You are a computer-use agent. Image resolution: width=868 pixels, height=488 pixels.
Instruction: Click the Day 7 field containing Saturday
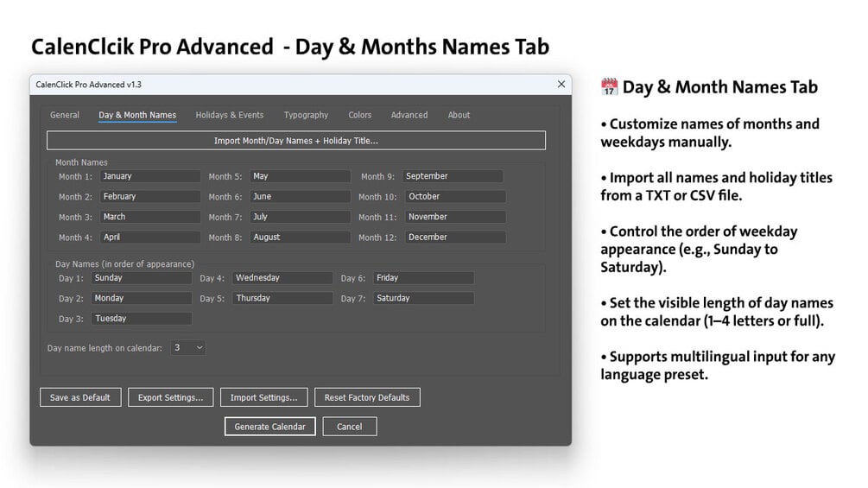pyautogui.click(x=423, y=298)
